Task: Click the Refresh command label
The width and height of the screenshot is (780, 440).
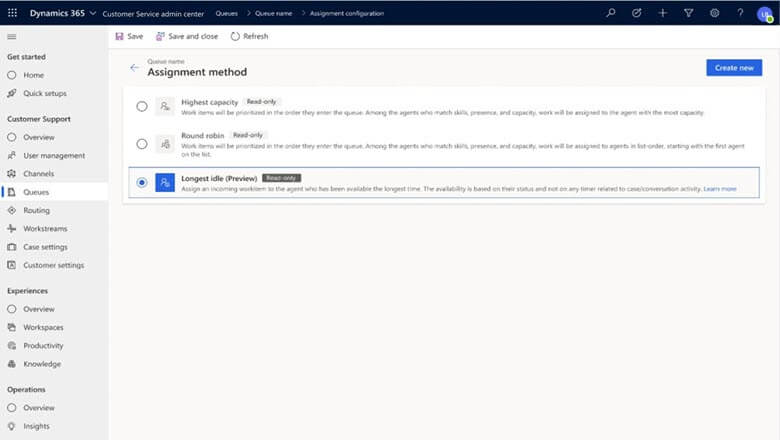Action: click(256, 36)
